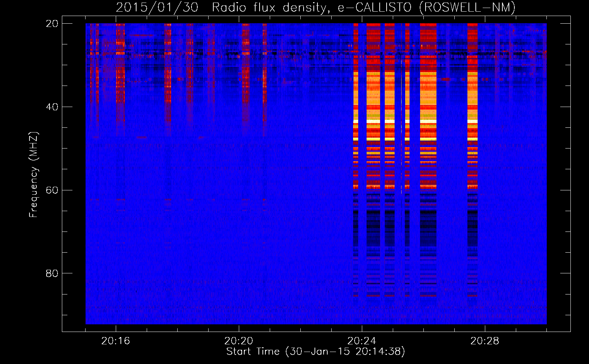Click the '40' frequency tick label
The width and height of the screenshot is (589, 364).
[52, 107]
